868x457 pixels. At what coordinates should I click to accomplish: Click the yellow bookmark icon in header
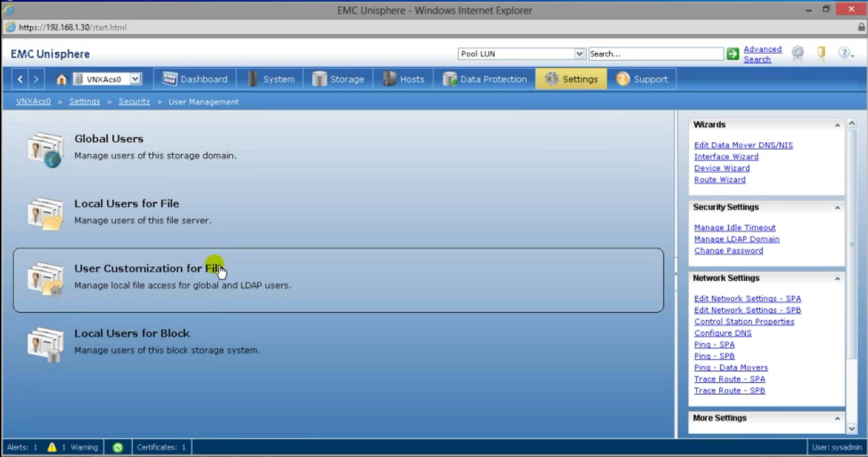click(x=821, y=52)
